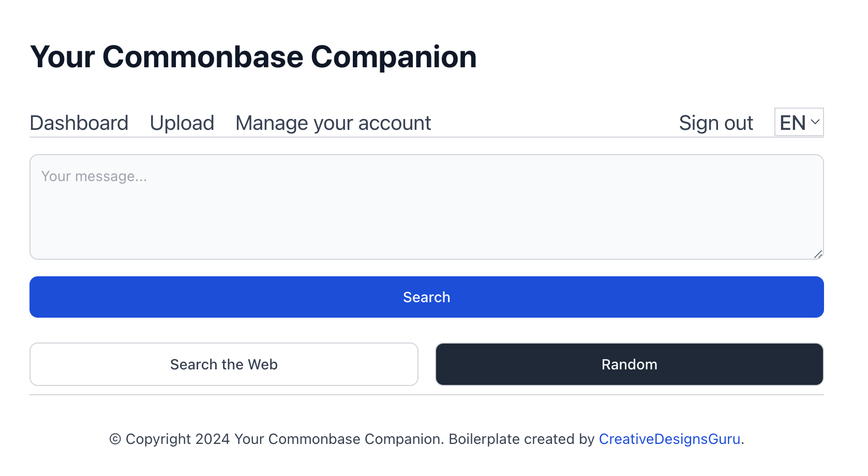Open Manage your account
The image size is (868, 476).
point(333,123)
